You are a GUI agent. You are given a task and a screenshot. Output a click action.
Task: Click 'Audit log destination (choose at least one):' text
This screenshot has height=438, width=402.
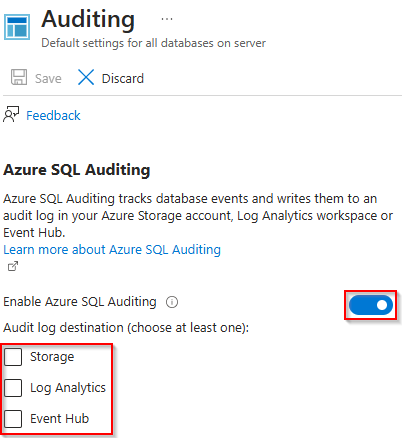pyautogui.click(x=126, y=328)
